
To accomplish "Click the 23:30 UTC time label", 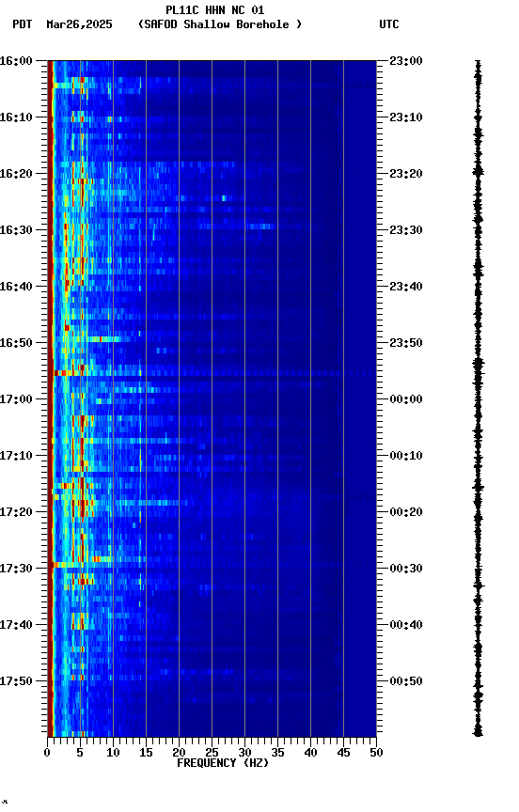I will (x=406, y=230).
